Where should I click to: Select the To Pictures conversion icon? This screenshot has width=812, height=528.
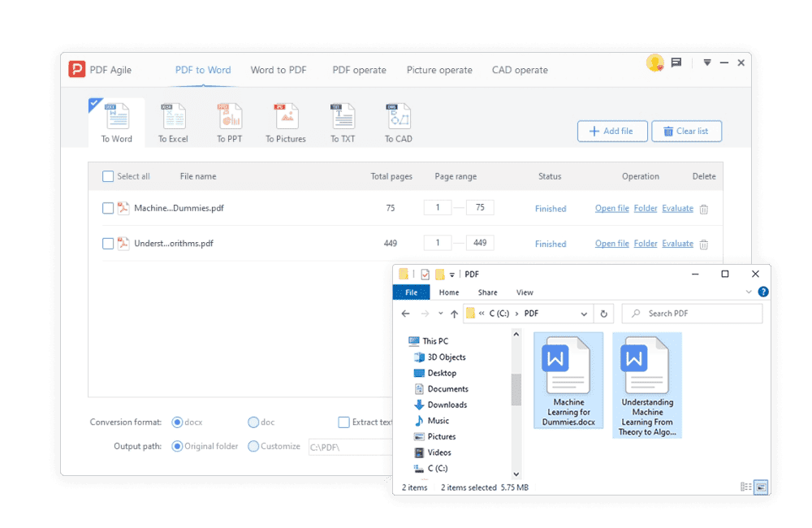(x=285, y=119)
